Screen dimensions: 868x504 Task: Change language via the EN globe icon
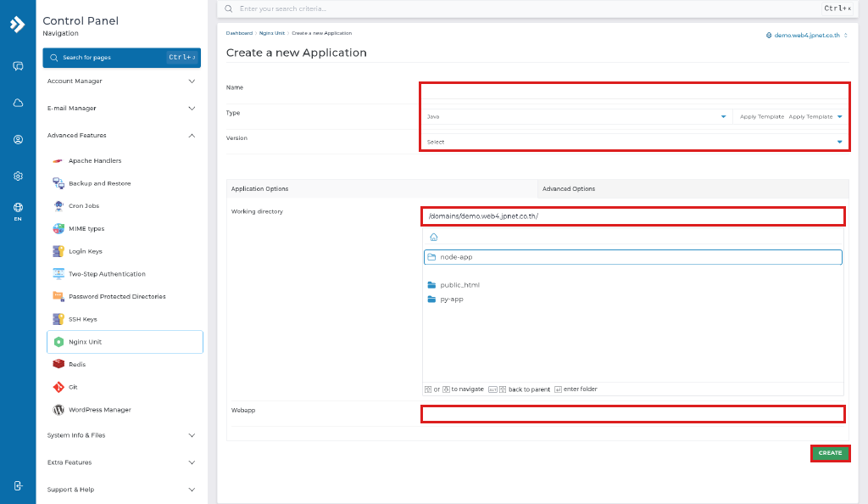[x=18, y=211]
